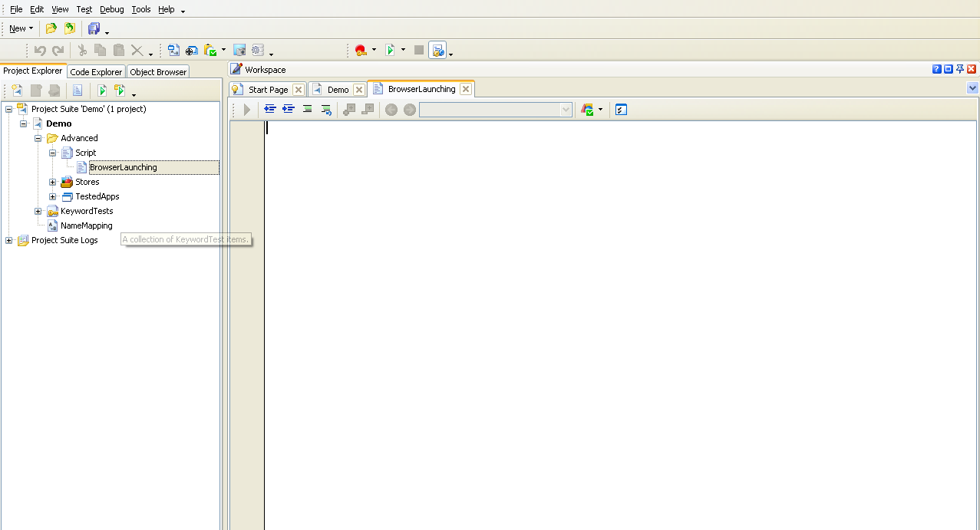This screenshot has width=980, height=530.
Task: Stop execution using the gray stop icon
Action: click(x=418, y=49)
